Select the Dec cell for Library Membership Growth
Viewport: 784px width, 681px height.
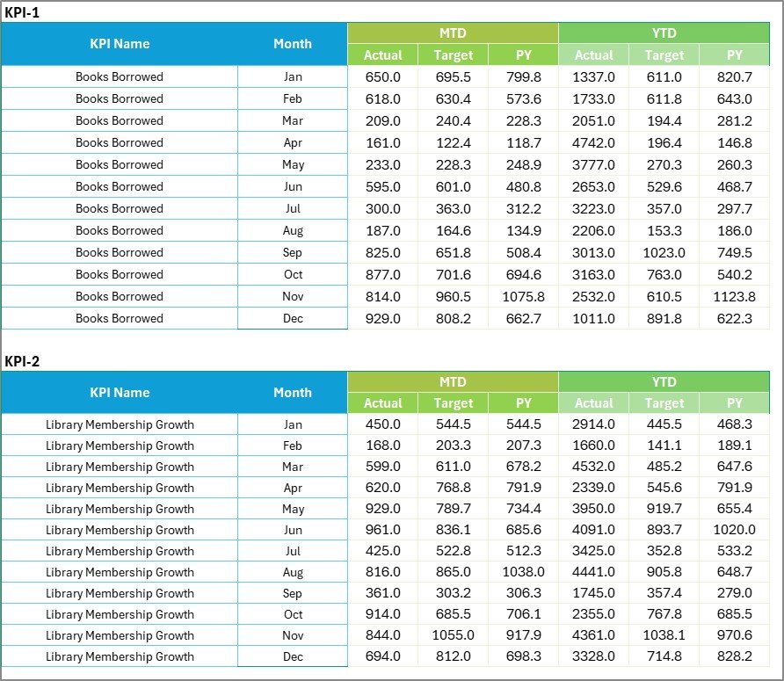[x=293, y=656]
